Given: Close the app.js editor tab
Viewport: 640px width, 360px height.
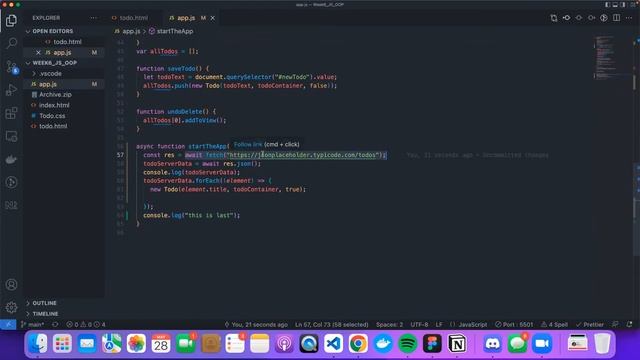Looking at the screenshot, I should coord(213,18).
